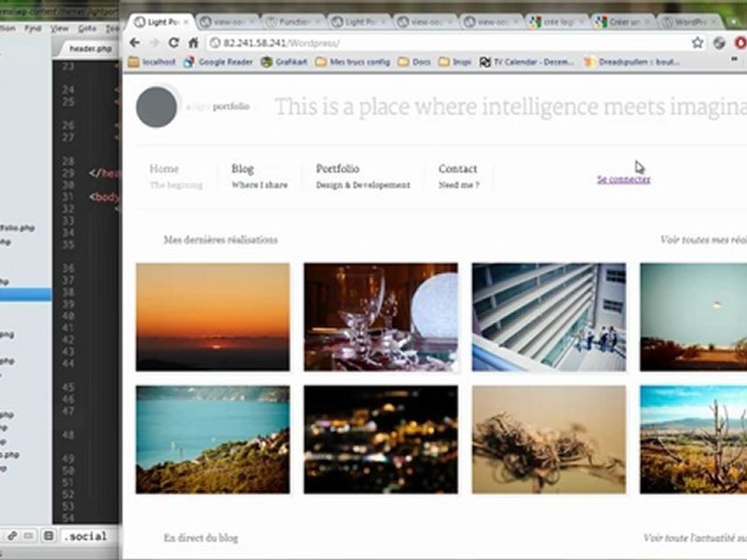
Task: Open the Docs bookmark folder
Action: coord(415,62)
